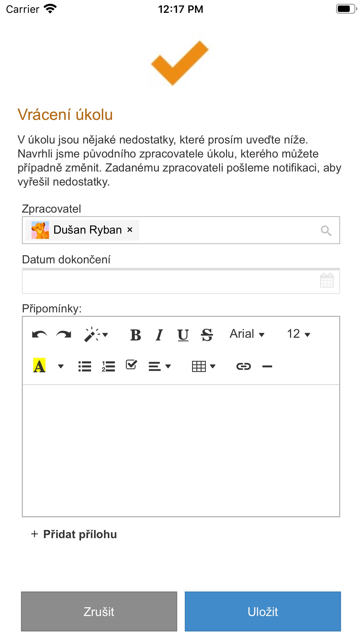The width and height of the screenshot is (362, 644).
Task: Toggle strikethrough formatting
Action: [x=207, y=335]
